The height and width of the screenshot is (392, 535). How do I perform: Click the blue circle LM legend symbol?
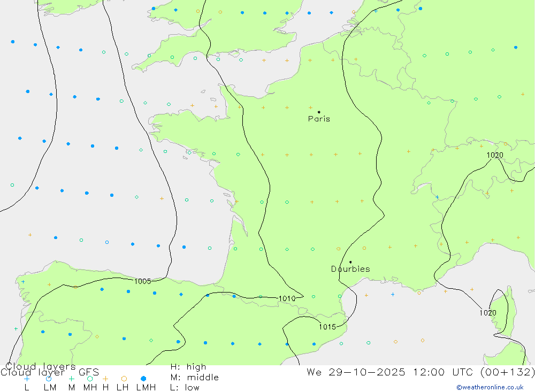pyautogui.click(x=49, y=379)
